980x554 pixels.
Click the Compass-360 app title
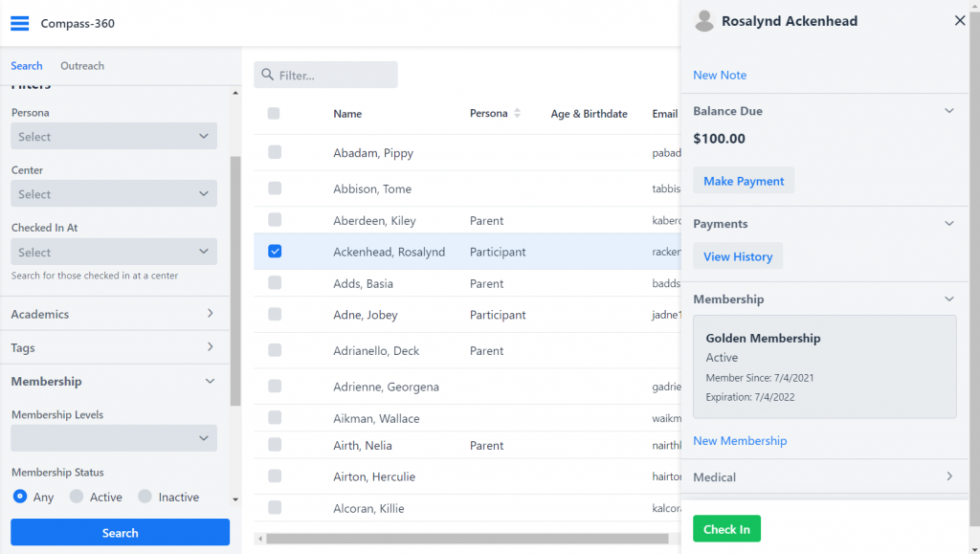click(x=78, y=23)
